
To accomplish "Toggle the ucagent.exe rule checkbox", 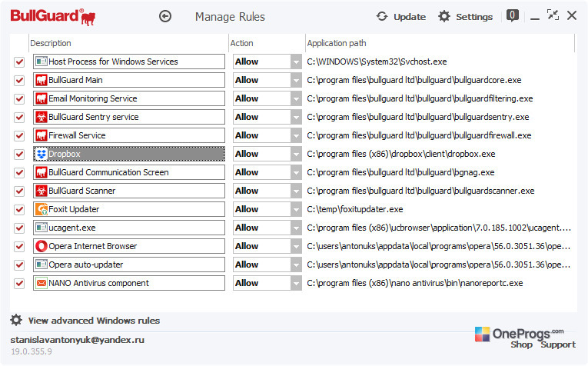I will (19, 228).
